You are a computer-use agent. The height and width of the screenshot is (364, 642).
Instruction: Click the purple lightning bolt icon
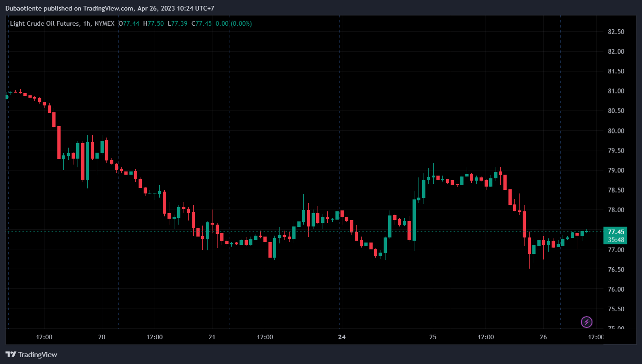coord(586,322)
